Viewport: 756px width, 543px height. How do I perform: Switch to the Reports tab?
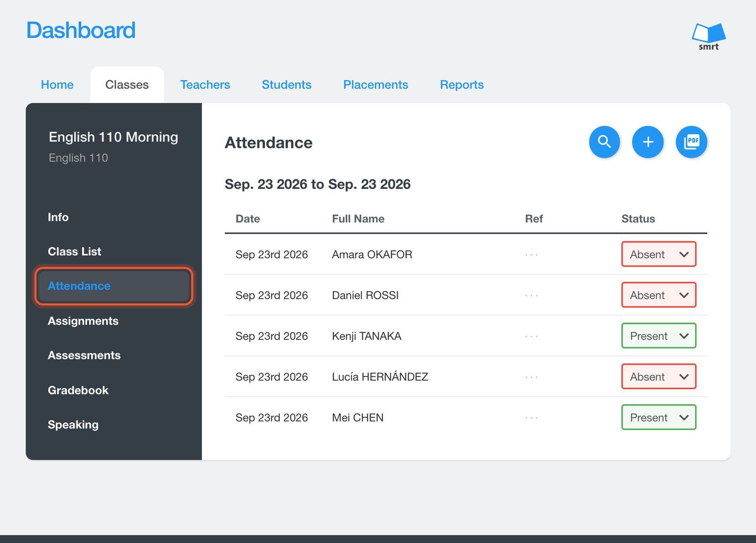pos(462,85)
